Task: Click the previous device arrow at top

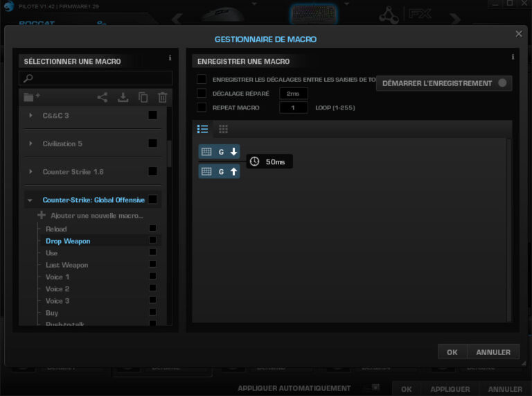Action: click(177, 19)
